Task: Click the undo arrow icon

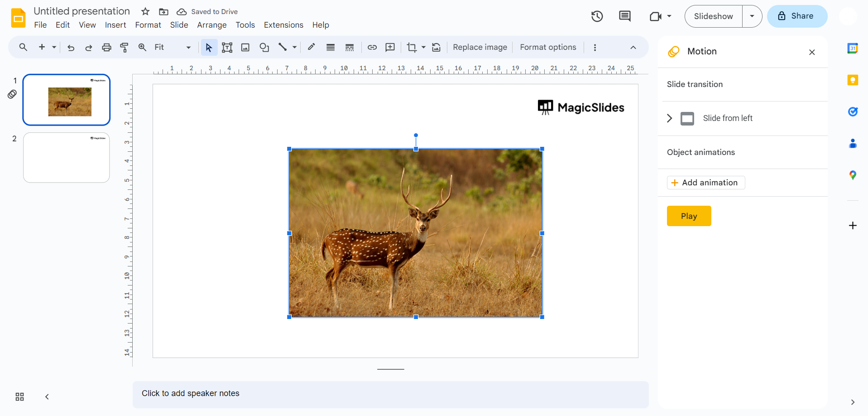Action: (71, 48)
